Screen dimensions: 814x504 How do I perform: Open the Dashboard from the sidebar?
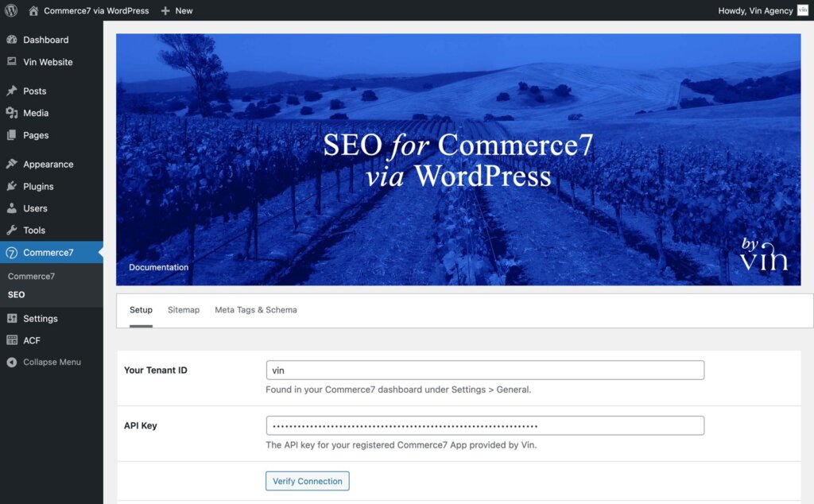(x=14, y=40)
